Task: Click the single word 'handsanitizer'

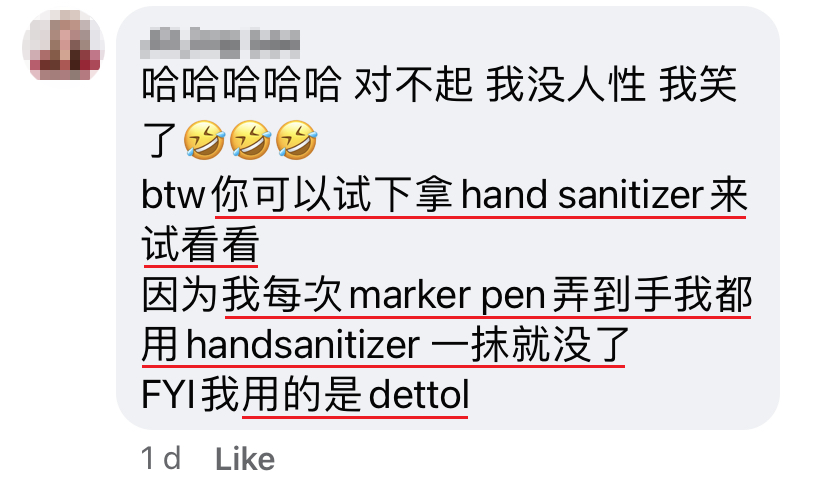Action: pyautogui.click(x=303, y=345)
